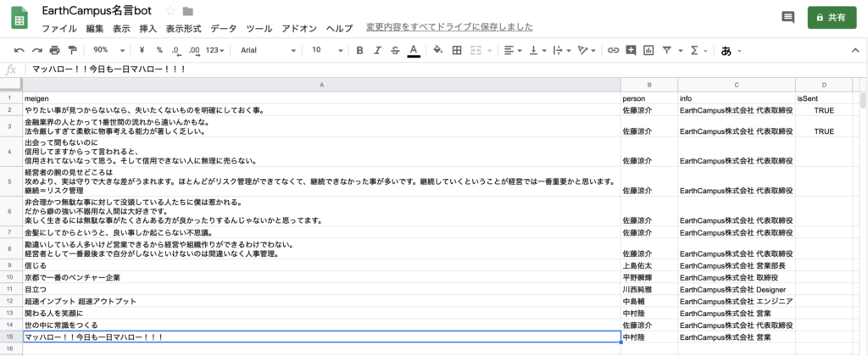Screen dimensions: 868x356
Task: Open the Arial font dropdown
Action: [x=269, y=50]
